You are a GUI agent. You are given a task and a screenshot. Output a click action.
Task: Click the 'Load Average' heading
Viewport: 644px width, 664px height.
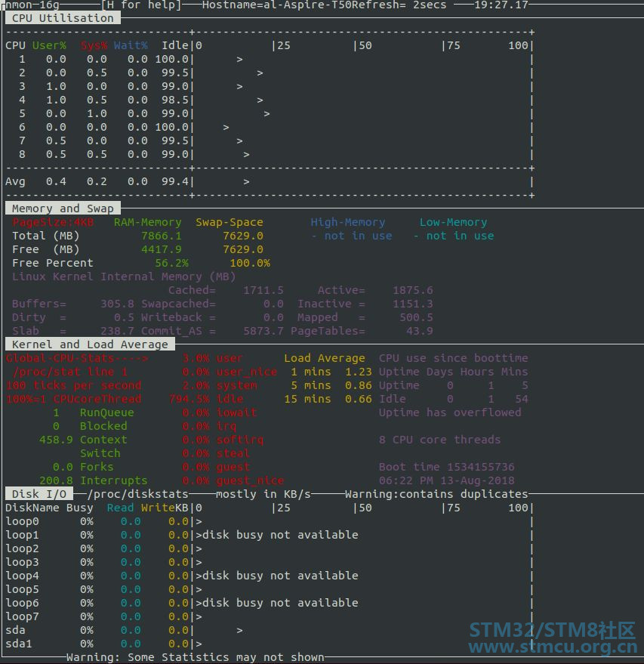(x=325, y=358)
